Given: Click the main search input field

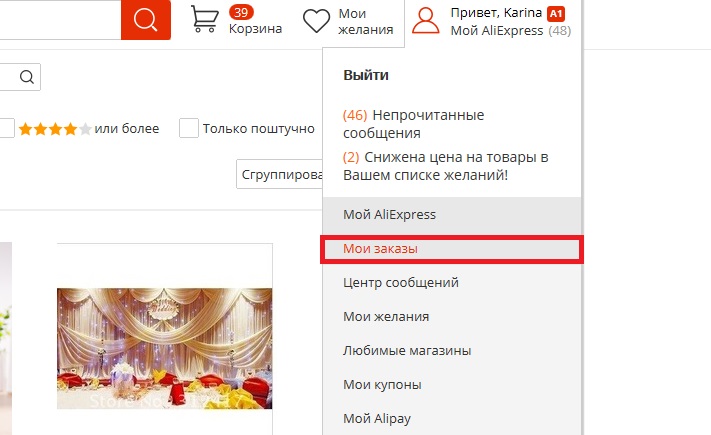Looking at the screenshot, I should [60, 20].
